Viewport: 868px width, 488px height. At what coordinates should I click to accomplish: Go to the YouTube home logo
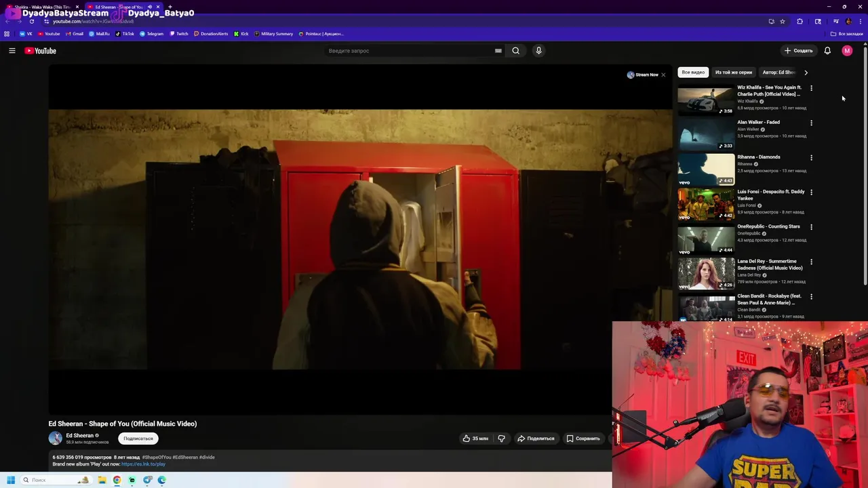(40, 51)
